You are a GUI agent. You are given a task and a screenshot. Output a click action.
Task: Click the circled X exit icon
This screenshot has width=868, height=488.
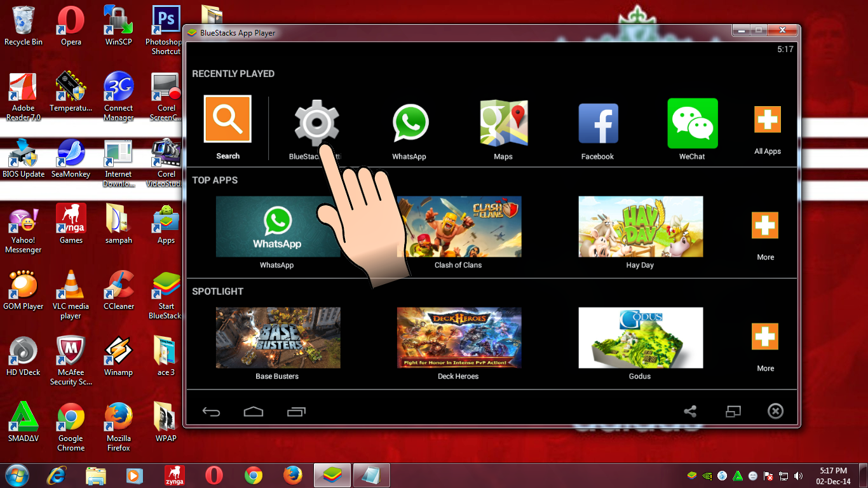pos(775,411)
